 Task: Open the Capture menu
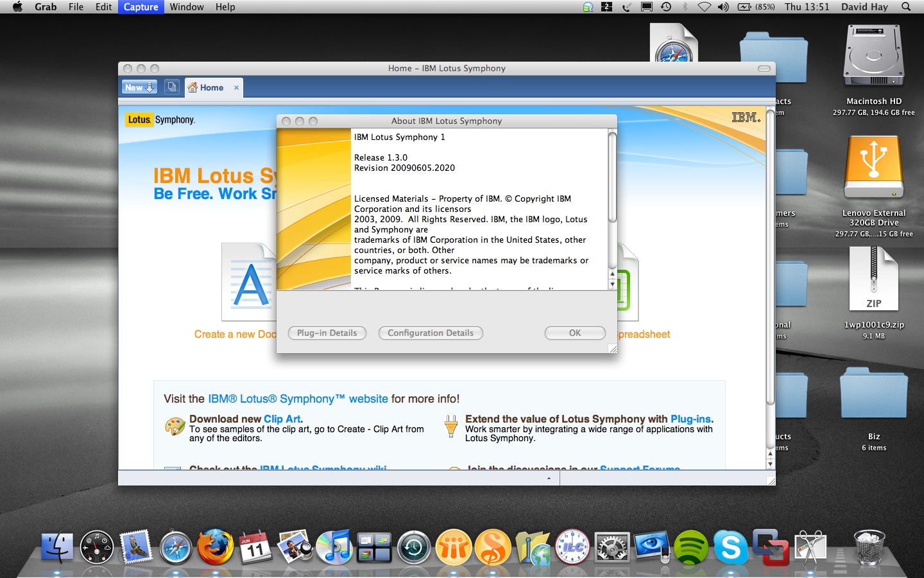coord(141,7)
